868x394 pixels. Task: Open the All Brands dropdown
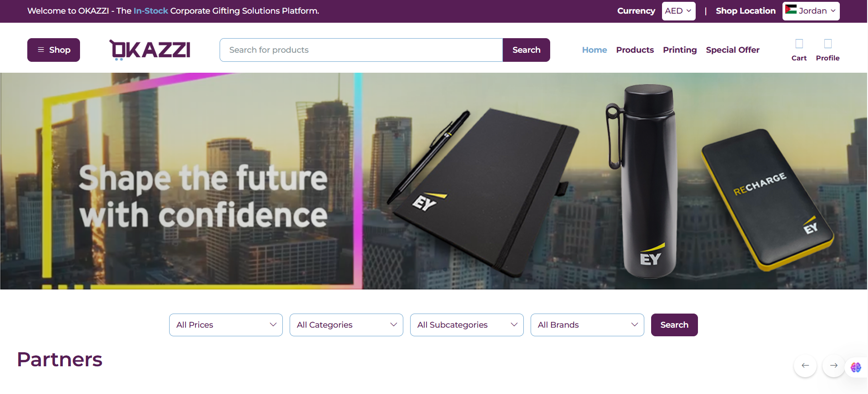click(x=587, y=325)
